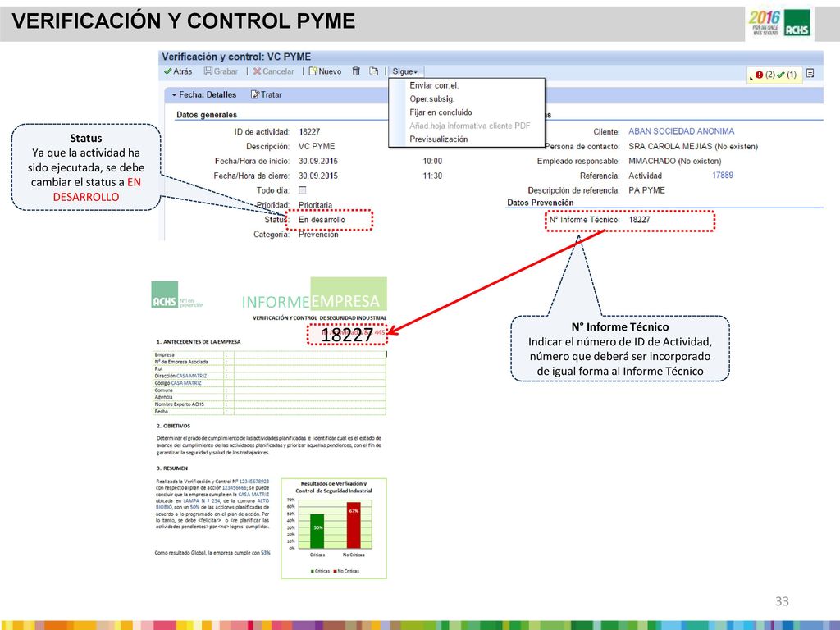Click Prioridad value Prioritaria
This screenshot has height=630, width=840.
(315, 205)
